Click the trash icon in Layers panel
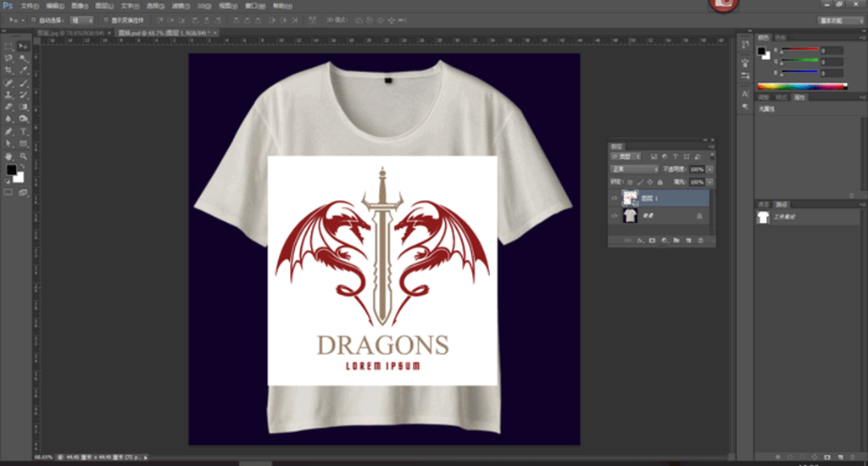This screenshot has width=868, height=466. (700, 241)
